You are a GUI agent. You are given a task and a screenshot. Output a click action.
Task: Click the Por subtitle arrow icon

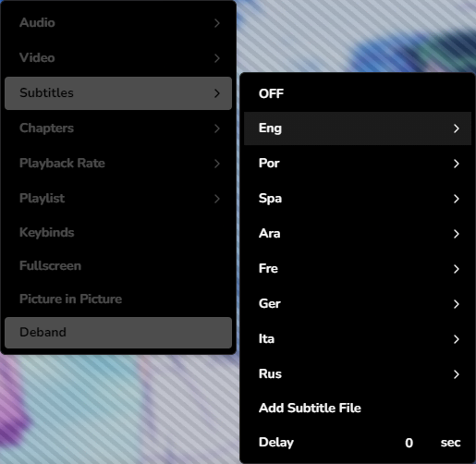click(457, 164)
